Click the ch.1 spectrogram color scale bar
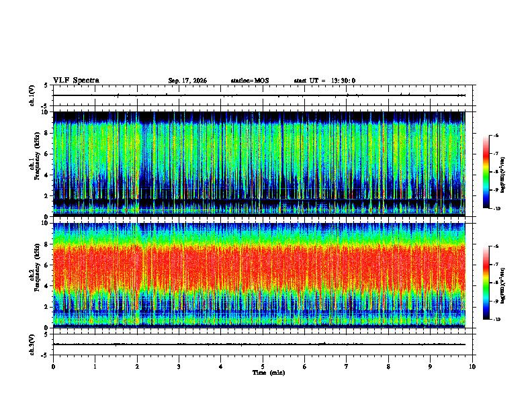The image size is (532, 411). click(486, 172)
